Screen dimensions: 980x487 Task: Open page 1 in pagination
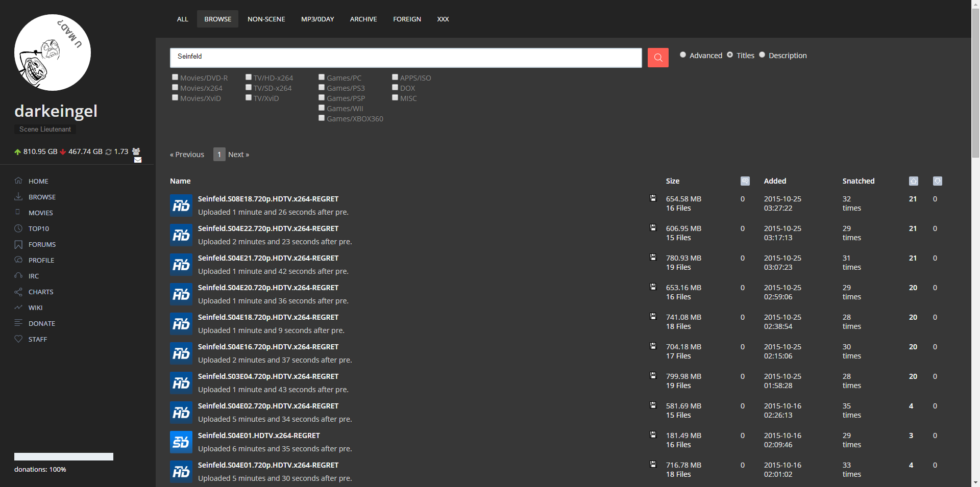pyautogui.click(x=219, y=154)
